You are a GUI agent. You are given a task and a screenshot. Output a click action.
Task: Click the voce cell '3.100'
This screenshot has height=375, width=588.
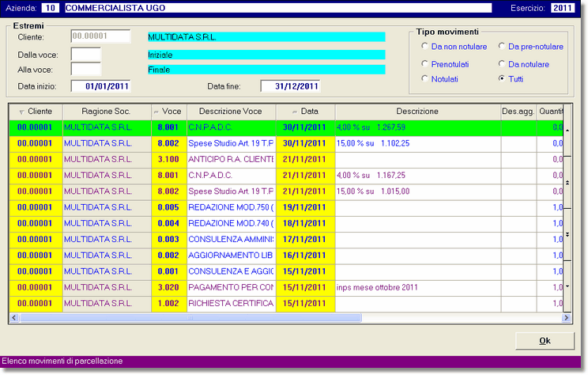169,160
